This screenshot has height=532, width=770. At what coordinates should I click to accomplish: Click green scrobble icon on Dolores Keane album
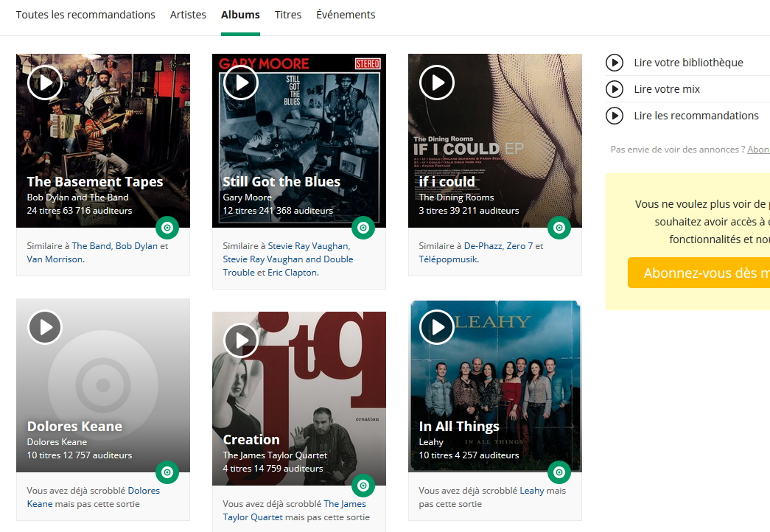167,472
